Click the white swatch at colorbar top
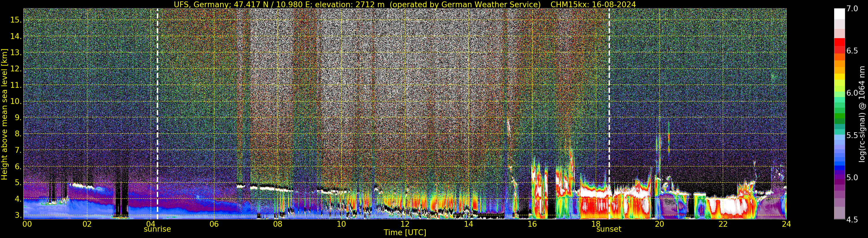Image resolution: width=868 pixels, height=238 pixels. (x=839, y=14)
